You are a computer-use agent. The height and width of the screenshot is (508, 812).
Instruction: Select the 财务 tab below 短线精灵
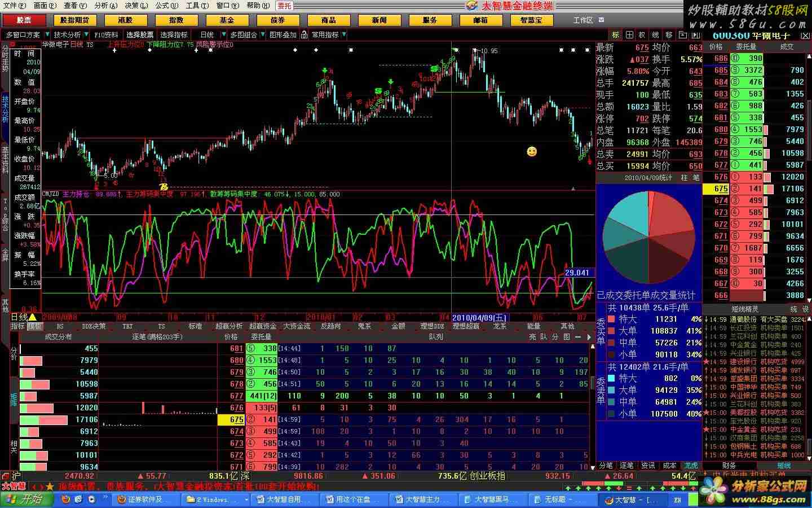[729, 466]
